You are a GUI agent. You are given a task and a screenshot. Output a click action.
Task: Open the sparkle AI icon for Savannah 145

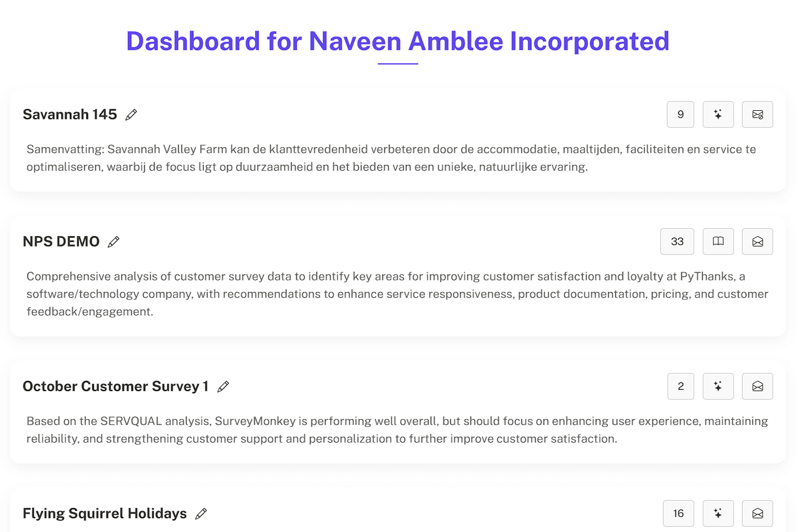point(718,115)
